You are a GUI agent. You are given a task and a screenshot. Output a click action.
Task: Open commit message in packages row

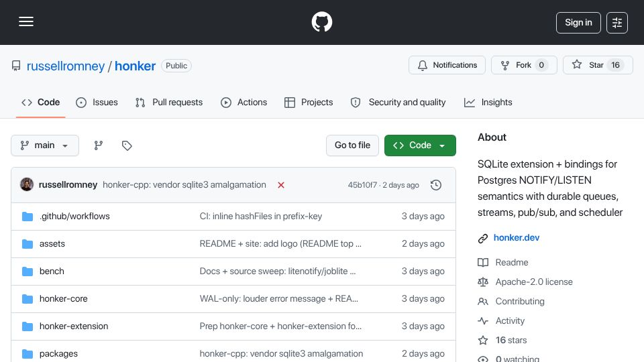click(x=281, y=354)
